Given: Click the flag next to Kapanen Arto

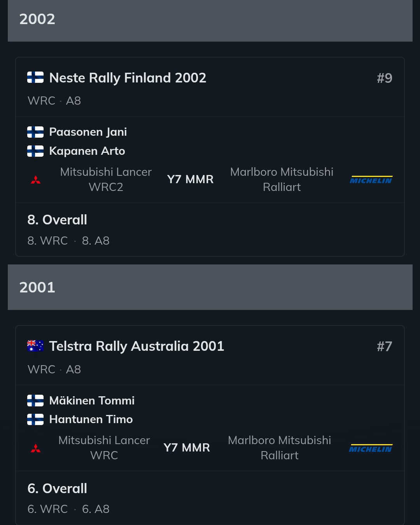Looking at the screenshot, I should (x=35, y=151).
